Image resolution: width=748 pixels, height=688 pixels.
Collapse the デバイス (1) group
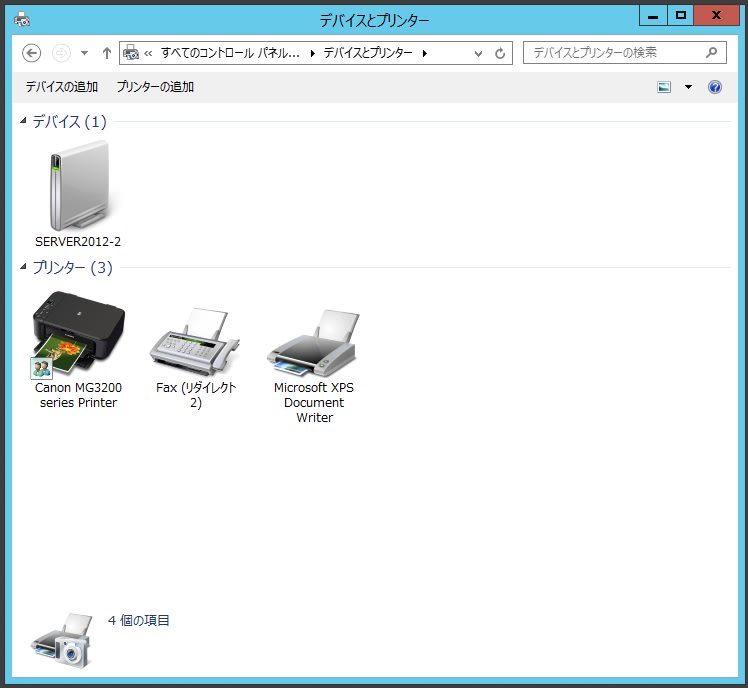[22, 121]
